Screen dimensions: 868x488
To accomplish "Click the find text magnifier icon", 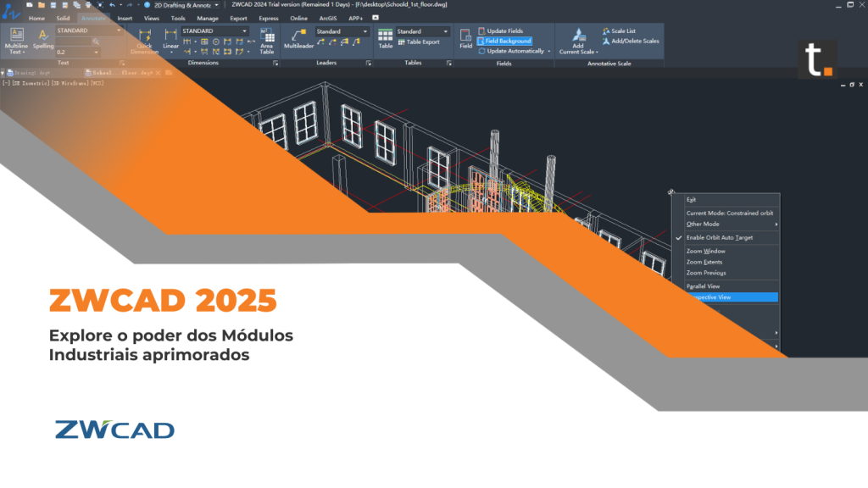I will [96, 42].
